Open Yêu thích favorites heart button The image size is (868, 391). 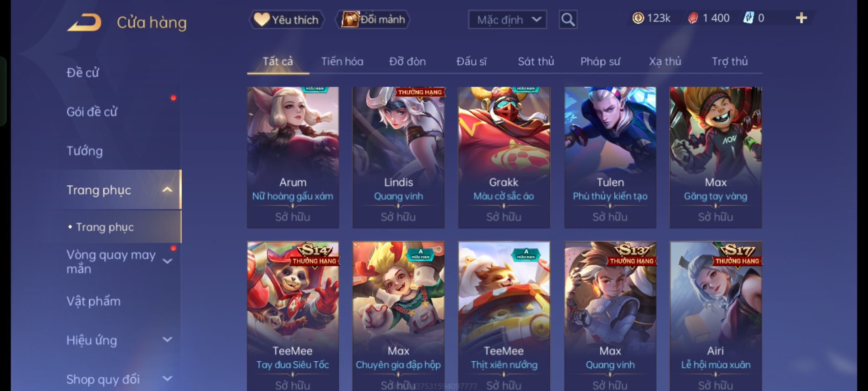[x=286, y=20]
